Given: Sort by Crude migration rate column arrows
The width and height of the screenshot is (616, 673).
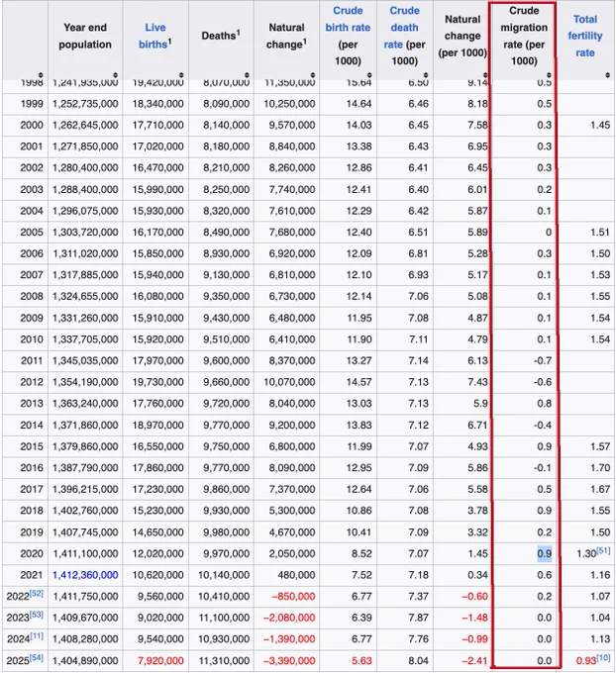Looking at the screenshot, I should click(x=549, y=75).
